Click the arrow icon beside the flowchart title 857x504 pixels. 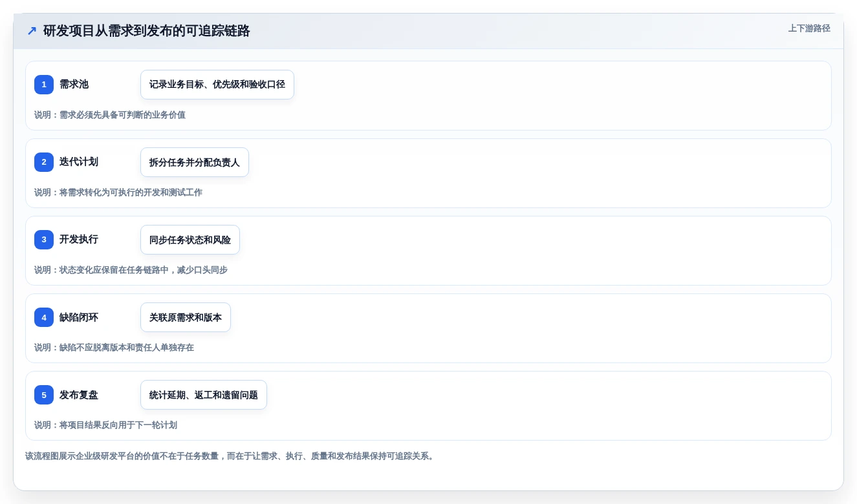[x=32, y=31]
